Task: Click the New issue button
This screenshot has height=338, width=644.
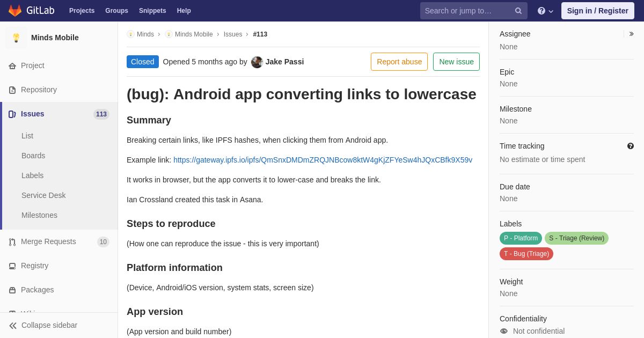Action: tap(456, 62)
